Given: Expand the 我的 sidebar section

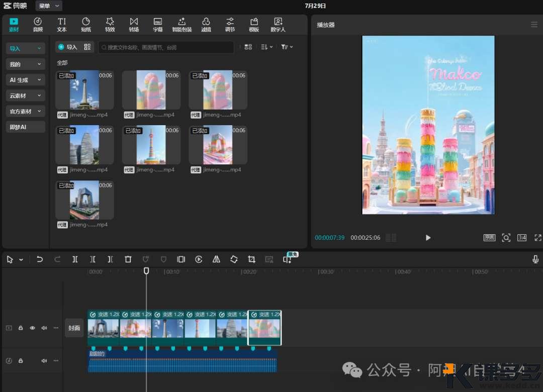Looking at the screenshot, I should click(x=25, y=64).
